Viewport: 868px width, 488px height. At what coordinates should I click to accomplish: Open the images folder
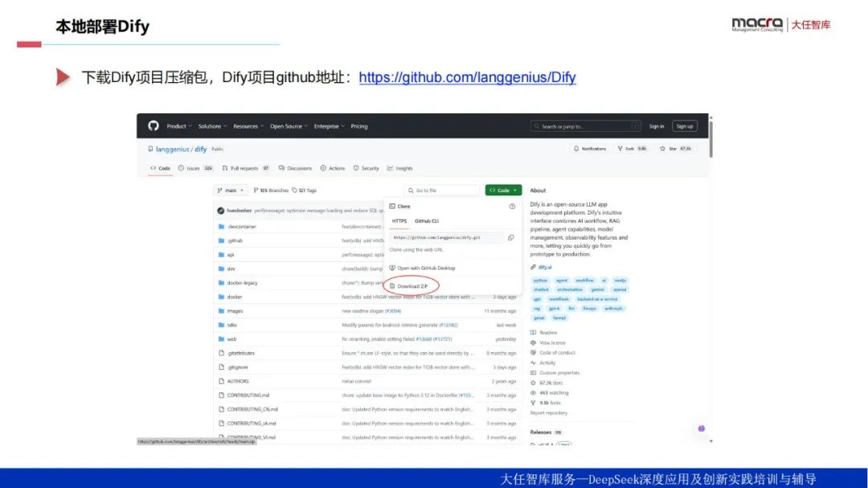tap(235, 311)
